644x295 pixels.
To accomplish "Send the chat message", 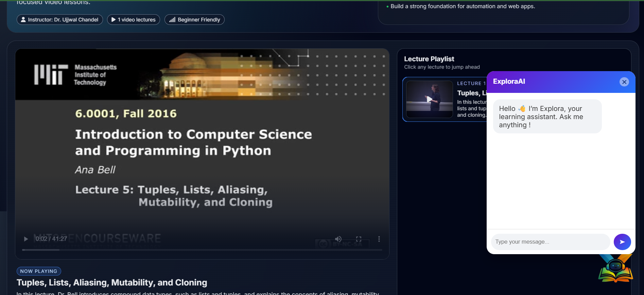I will point(622,242).
